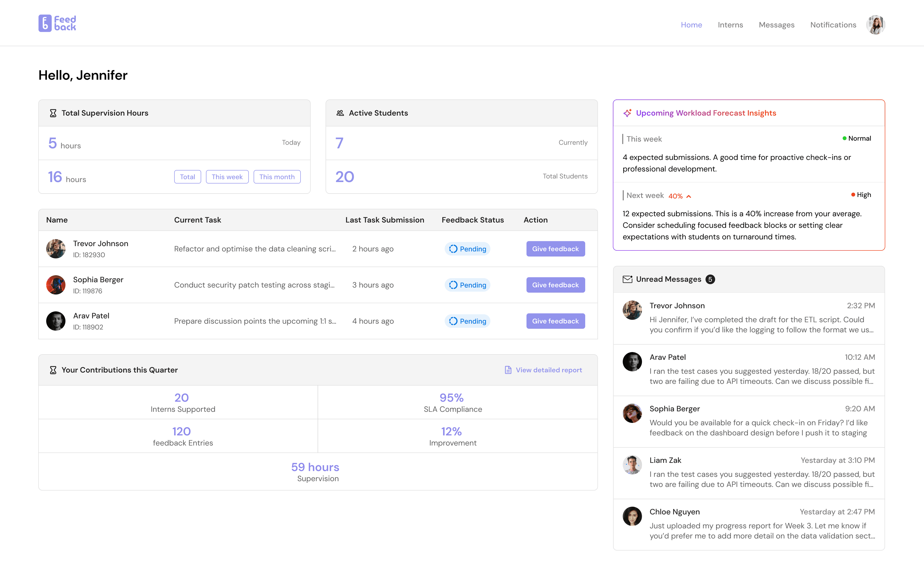Open Chloe Nguyen's progress report message
The width and height of the screenshot is (924, 577).
coord(749,524)
